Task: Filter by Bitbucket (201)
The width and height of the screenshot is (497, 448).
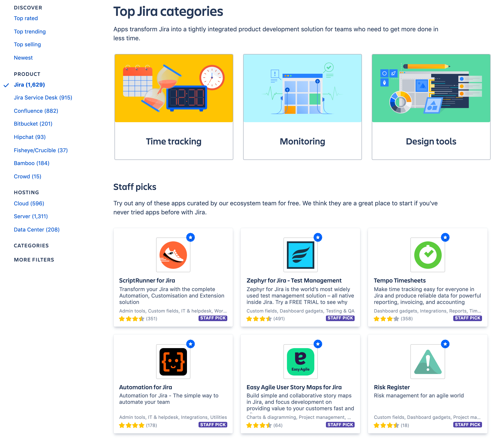Action: [33, 124]
